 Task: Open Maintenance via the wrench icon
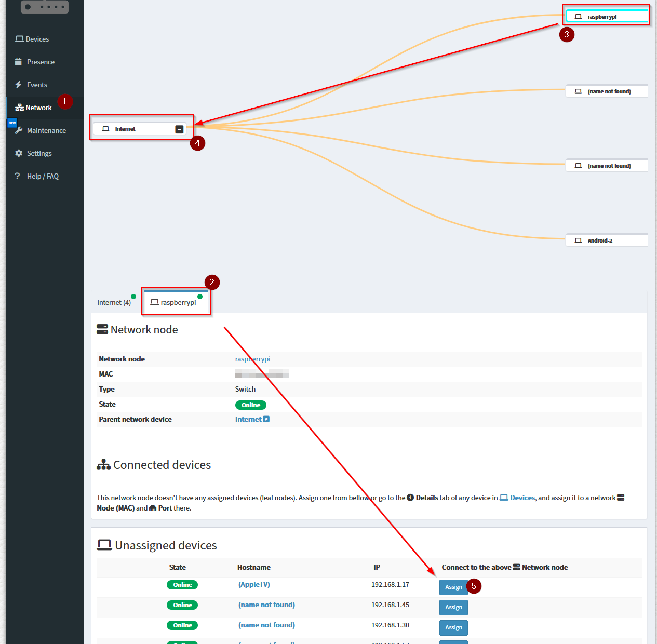19,130
